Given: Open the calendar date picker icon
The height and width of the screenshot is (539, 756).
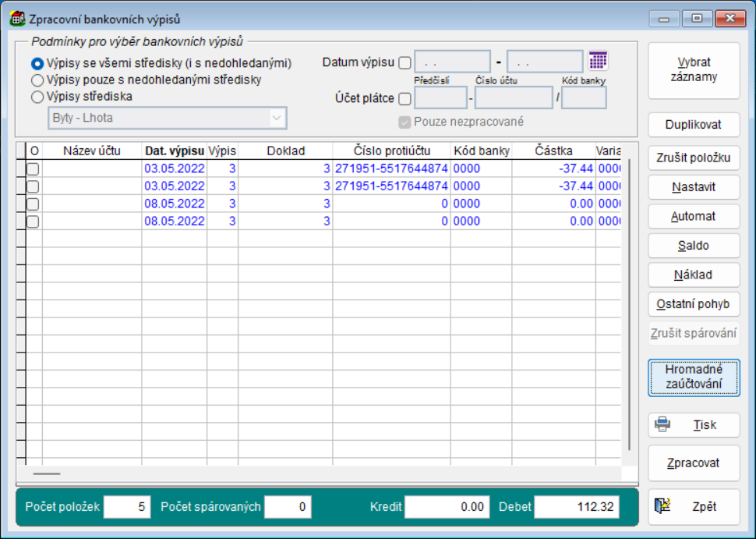Looking at the screenshot, I should (x=598, y=61).
